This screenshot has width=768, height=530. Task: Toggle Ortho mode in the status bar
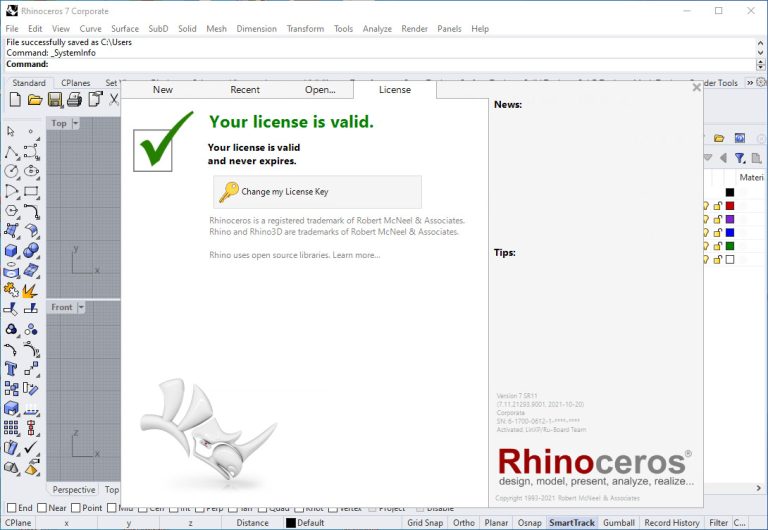coord(463,523)
